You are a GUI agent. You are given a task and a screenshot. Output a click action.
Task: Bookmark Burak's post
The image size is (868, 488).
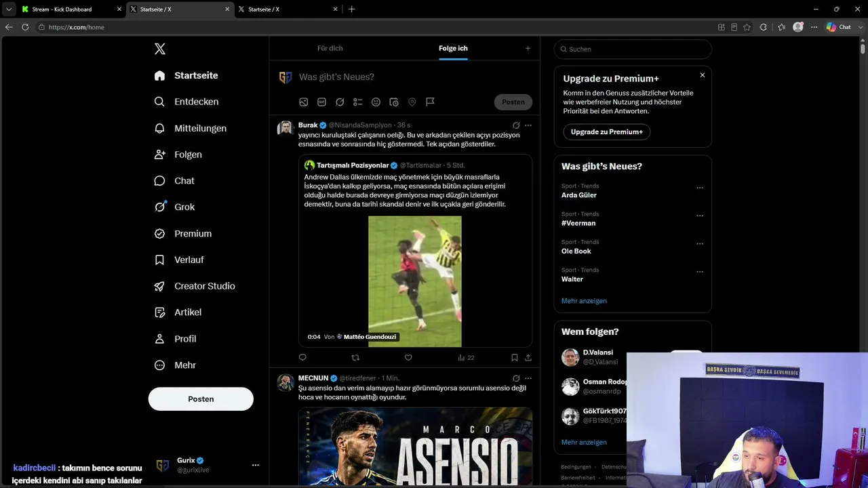[515, 357]
